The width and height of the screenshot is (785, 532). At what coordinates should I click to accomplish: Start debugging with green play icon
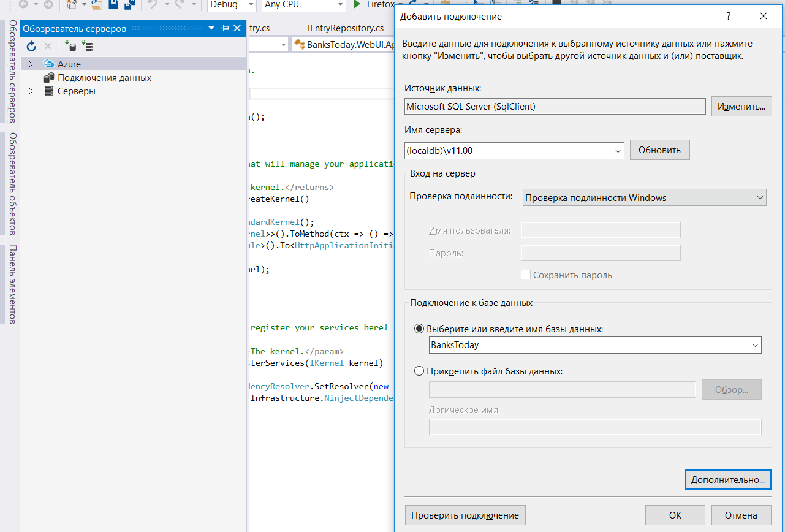357,5
